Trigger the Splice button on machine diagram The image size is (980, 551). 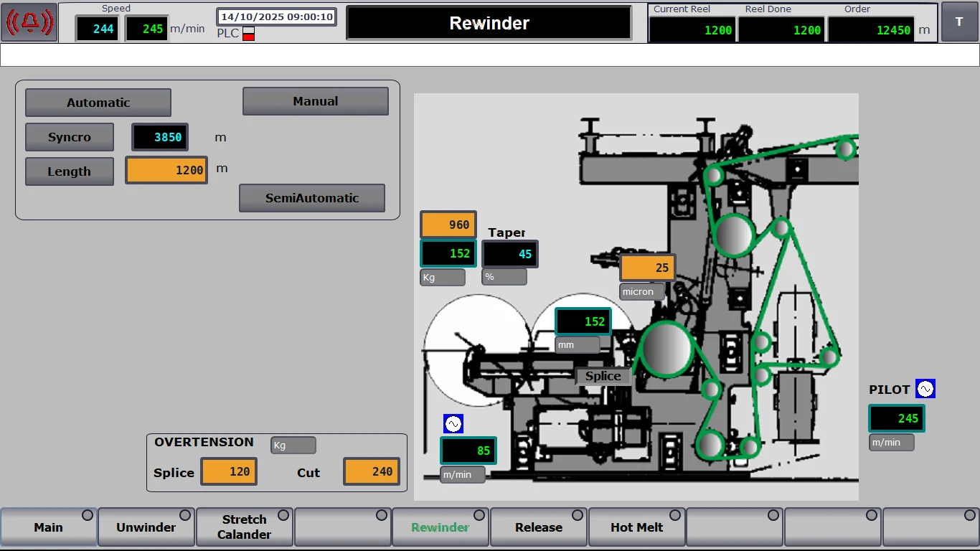[x=603, y=376]
